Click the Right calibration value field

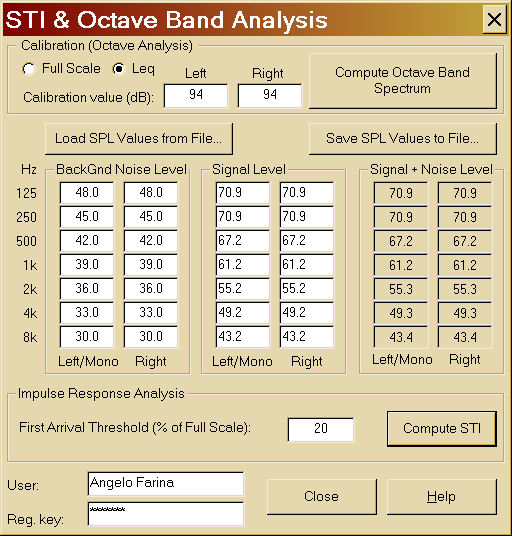click(x=270, y=95)
